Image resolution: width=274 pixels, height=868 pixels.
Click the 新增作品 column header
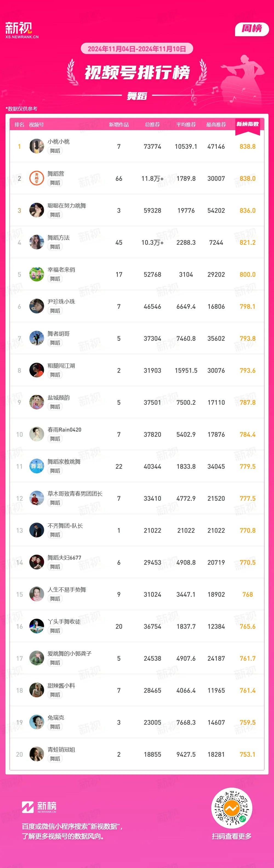[119, 125]
